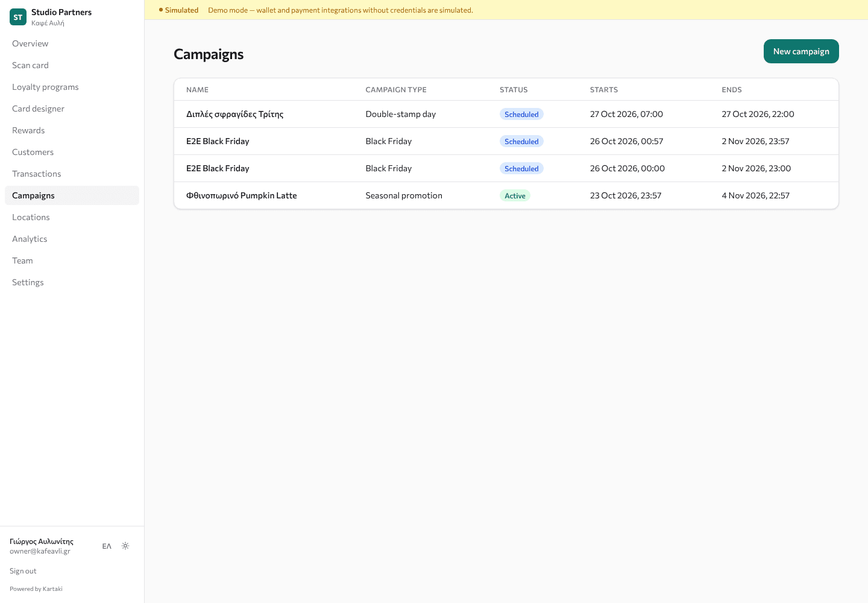Open the Team page
This screenshot has width=868, height=603.
[72, 260]
